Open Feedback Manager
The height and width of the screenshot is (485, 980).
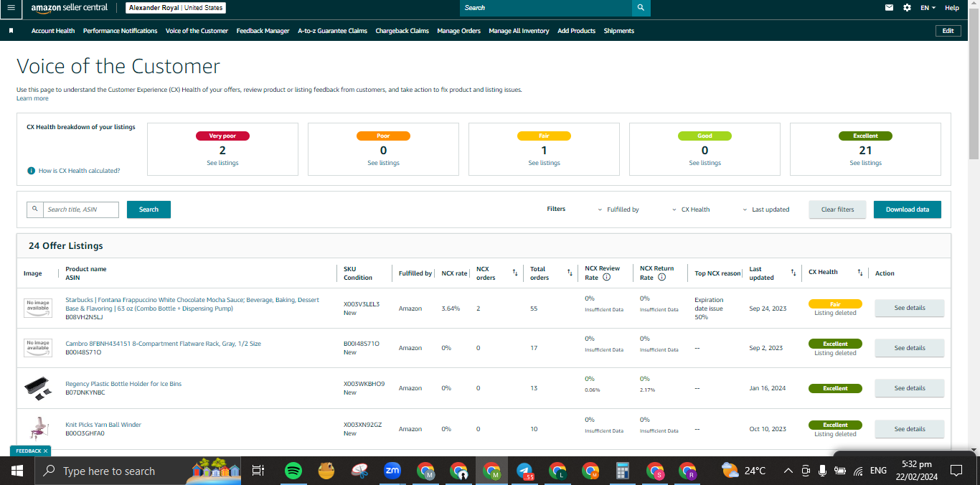(x=263, y=31)
